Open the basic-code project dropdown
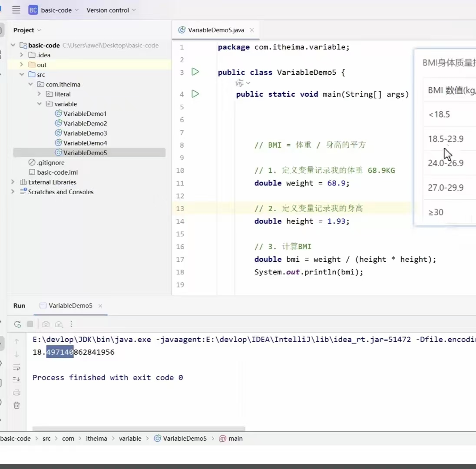The height and width of the screenshot is (469, 476). tap(54, 10)
